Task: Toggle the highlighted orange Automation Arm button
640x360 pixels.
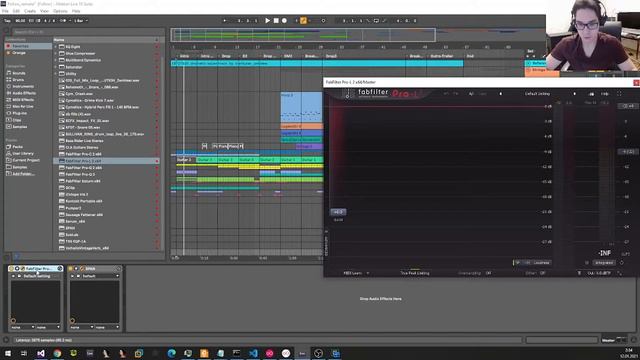Action: (303, 20)
